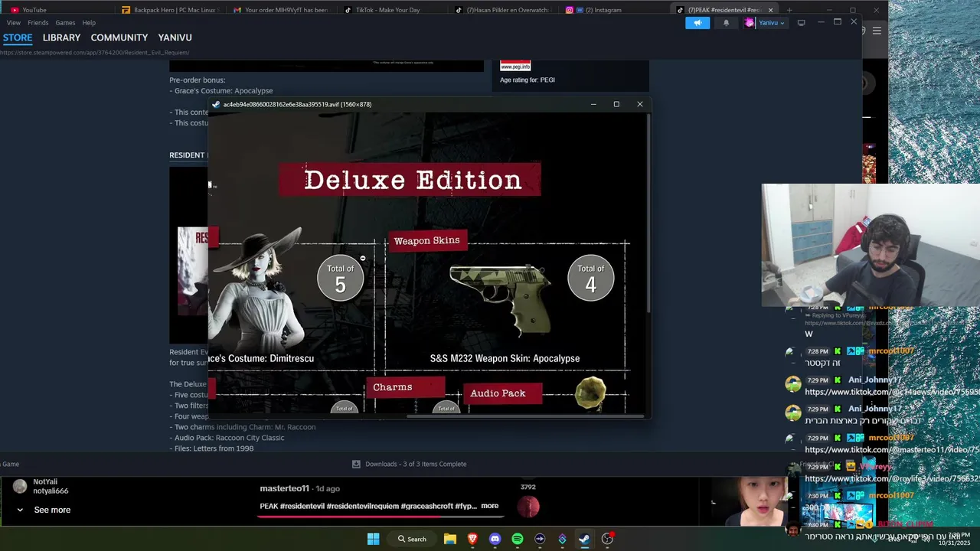Open the Games menu in Steam
This screenshot has width=980, height=551.
click(x=65, y=23)
